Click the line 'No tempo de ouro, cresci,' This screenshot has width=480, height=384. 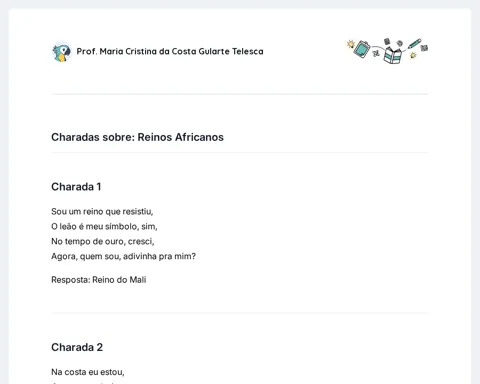(103, 241)
